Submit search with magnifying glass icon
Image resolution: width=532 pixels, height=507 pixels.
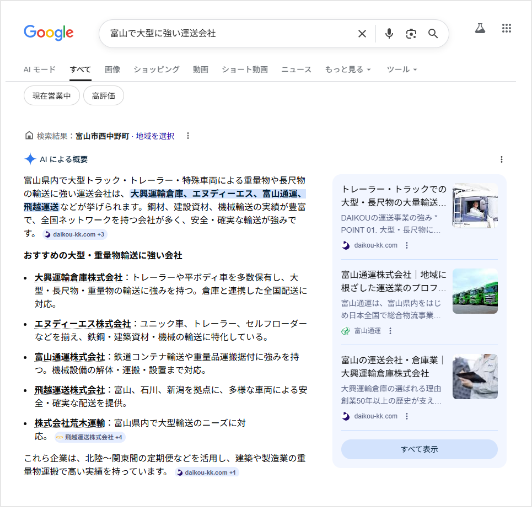pos(433,34)
